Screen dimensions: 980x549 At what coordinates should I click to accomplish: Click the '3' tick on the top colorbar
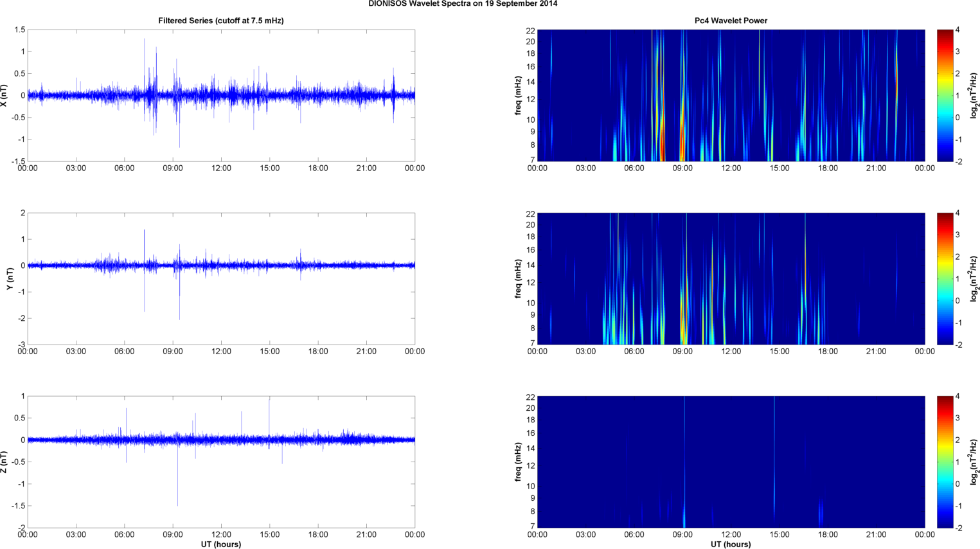pos(958,51)
